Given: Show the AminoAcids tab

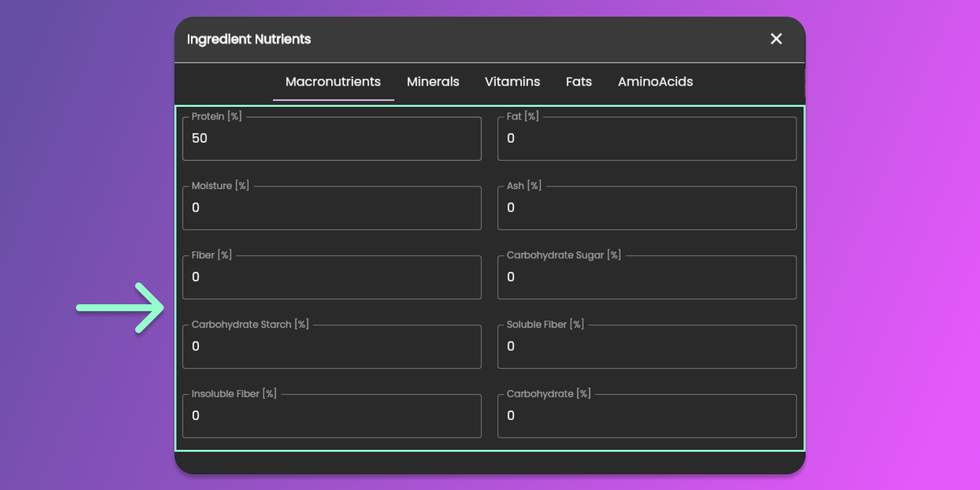Looking at the screenshot, I should pyautogui.click(x=655, y=82).
